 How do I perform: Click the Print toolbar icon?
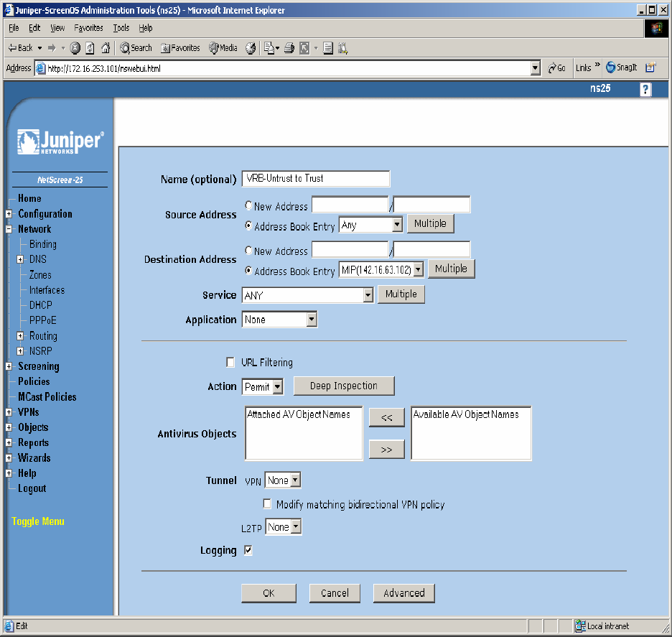(x=290, y=47)
